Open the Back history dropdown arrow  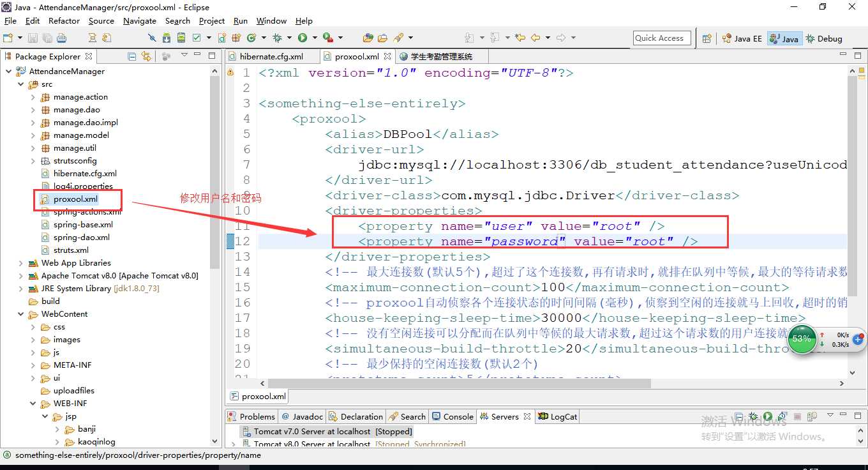[x=548, y=38]
